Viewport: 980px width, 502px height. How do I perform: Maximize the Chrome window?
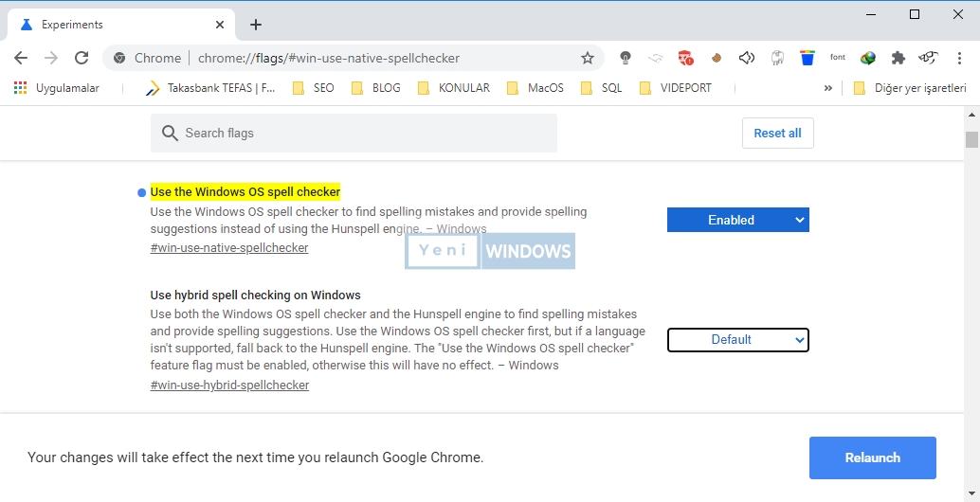915,15
